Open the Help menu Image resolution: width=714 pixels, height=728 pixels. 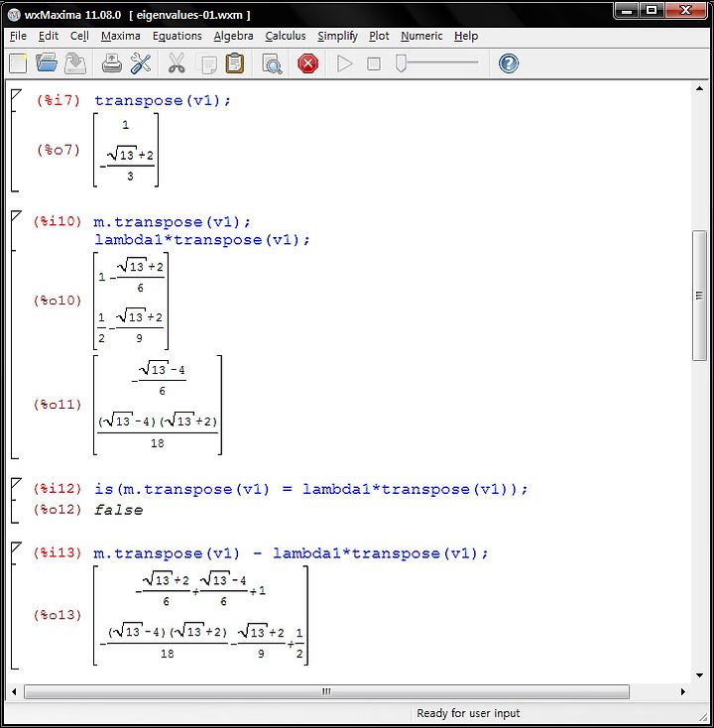(x=466, y=36)
